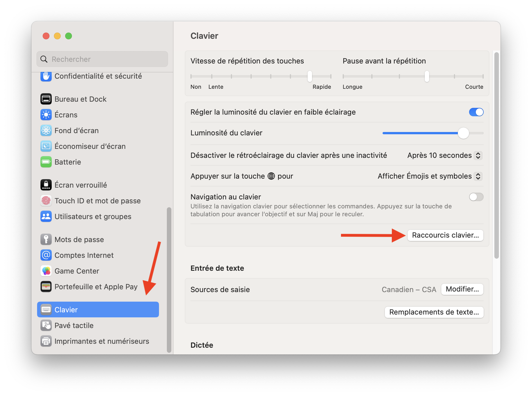Click the Courte label under repeat delay
This screenshot has width=532, height=396.
pyautogui.click(x=474, y=87)
